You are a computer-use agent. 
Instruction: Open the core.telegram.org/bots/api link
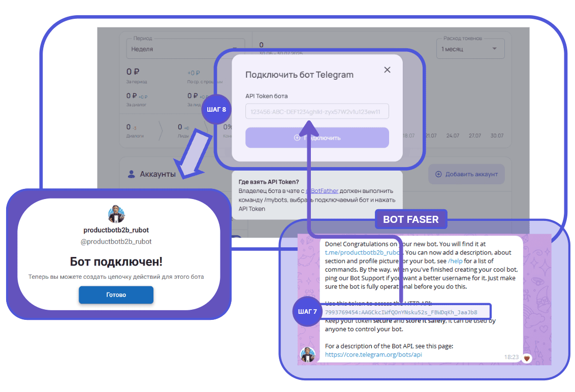pyautogui.click(x=373, y=354)
